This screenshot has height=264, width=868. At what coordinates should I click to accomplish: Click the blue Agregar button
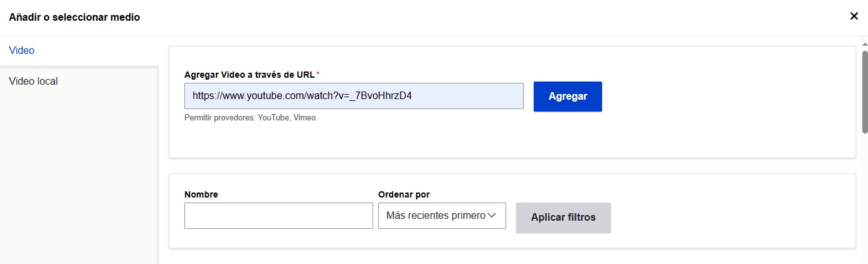pos(568,97)
